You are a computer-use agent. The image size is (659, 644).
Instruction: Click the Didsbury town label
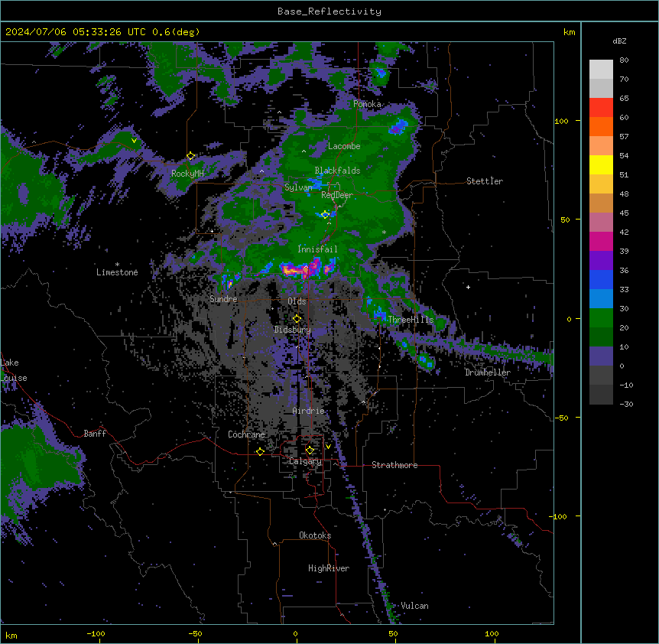[x=293, y=330]
